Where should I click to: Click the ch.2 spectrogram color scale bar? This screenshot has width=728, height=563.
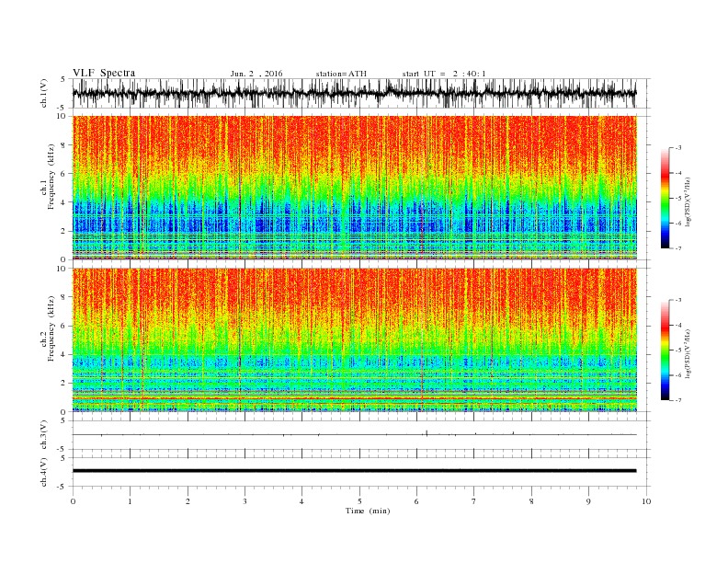(x=665, y=350)
